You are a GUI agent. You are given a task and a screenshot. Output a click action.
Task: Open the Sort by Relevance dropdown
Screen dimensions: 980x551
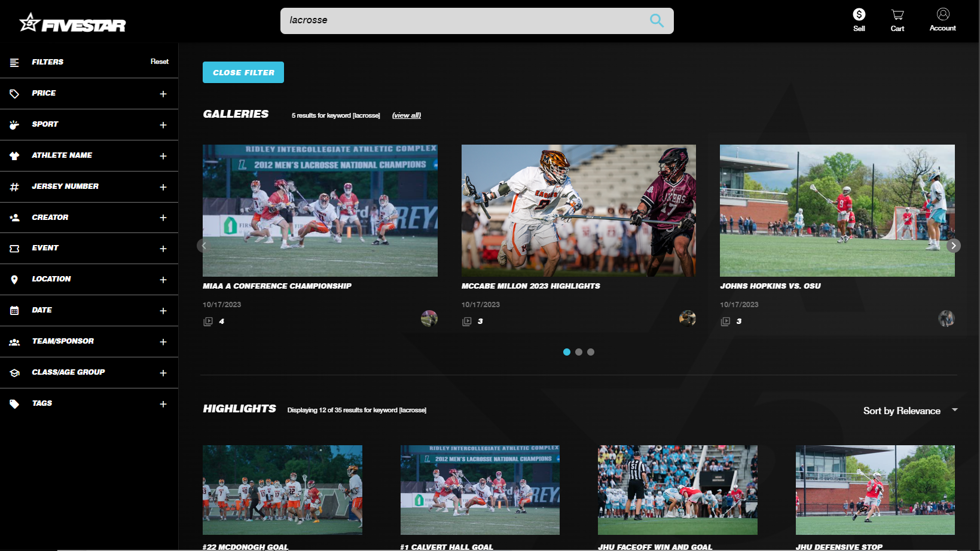(x=910, y=411)
